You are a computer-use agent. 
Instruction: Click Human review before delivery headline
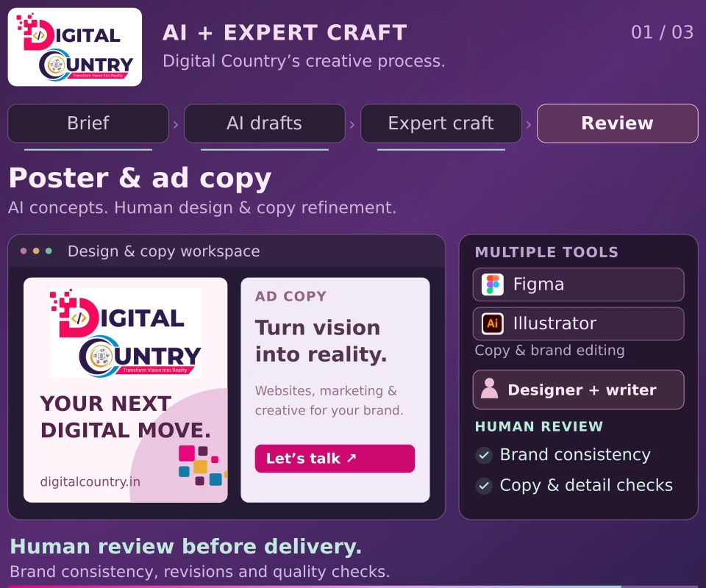[x=186, y=547]
